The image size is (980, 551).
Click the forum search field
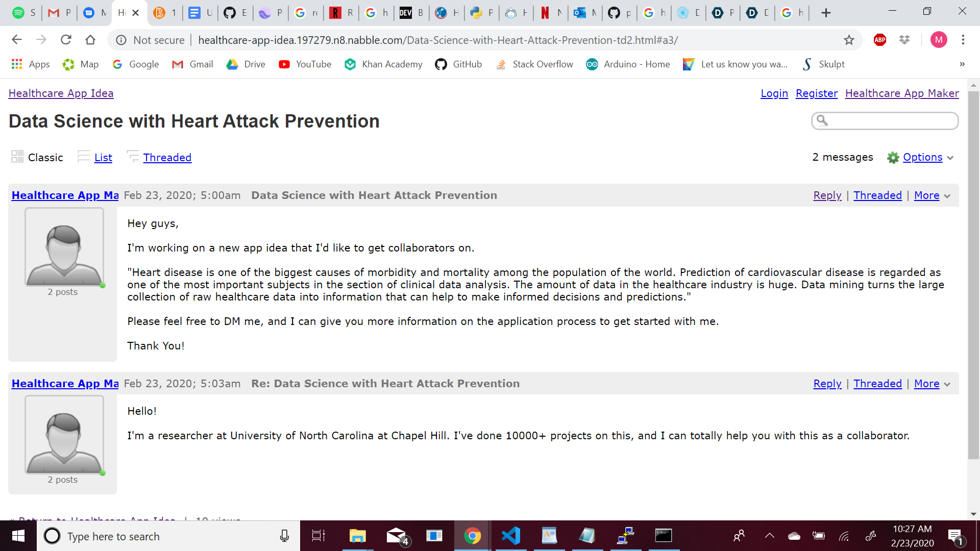(x=891, y=121)
